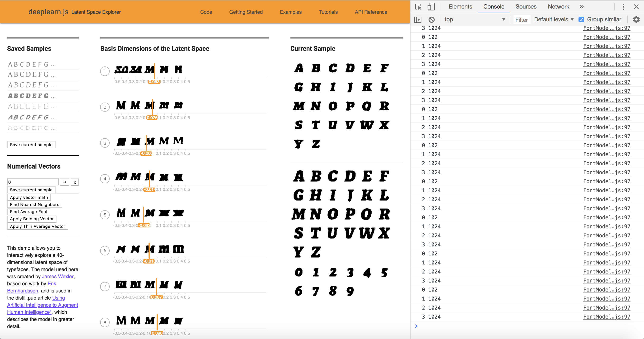Click the arrow button beside vector input
The width and height of the screenshot is (644, 339).
click(65, 182)
